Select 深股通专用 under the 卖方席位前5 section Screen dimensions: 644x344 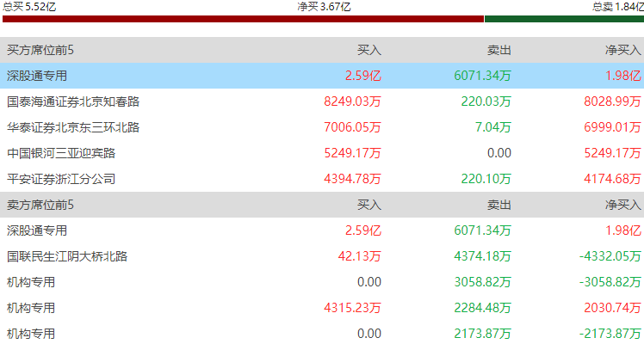(37, 230)
